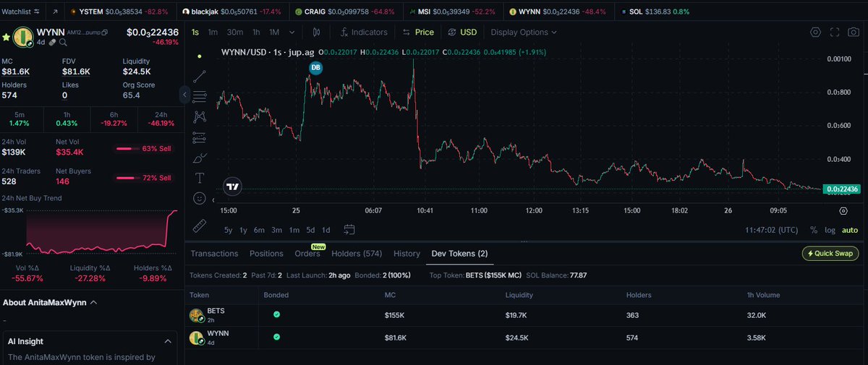868x365 pixels.
Task: Open the BETS token row
Action: click(x=526, y=315)
